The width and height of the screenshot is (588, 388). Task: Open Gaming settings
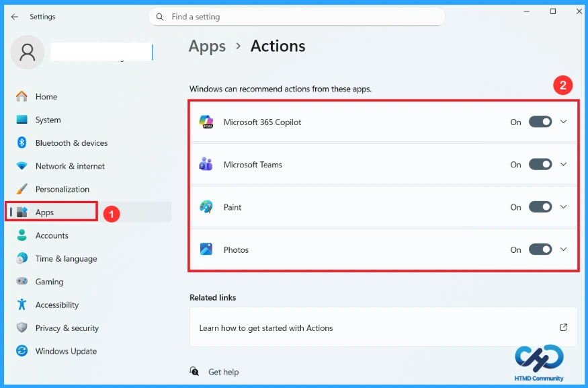click(x=89, y=282)
